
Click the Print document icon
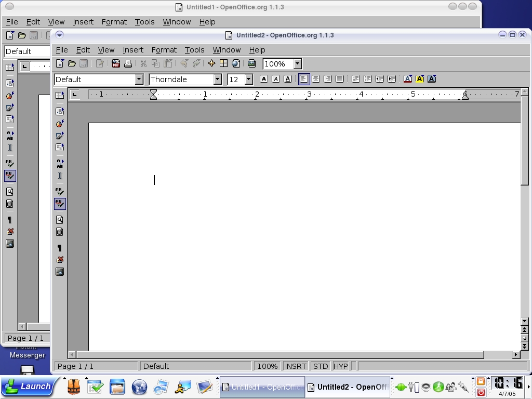[x=127, y=63]
